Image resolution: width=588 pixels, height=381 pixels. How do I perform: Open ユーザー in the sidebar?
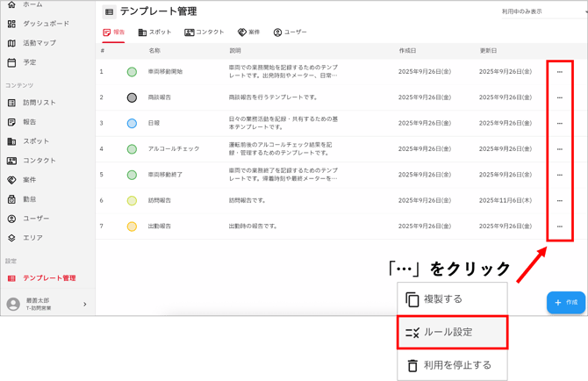[x=35, y=219]
